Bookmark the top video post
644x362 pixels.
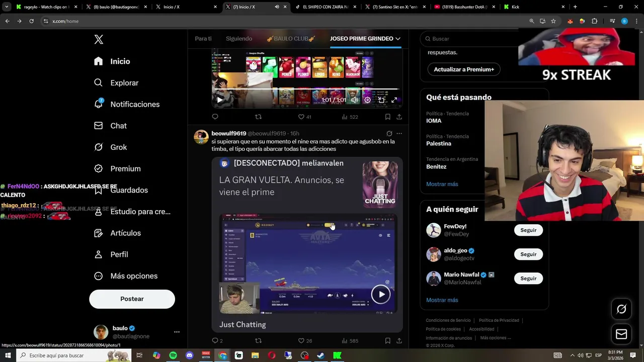[387, 117]
